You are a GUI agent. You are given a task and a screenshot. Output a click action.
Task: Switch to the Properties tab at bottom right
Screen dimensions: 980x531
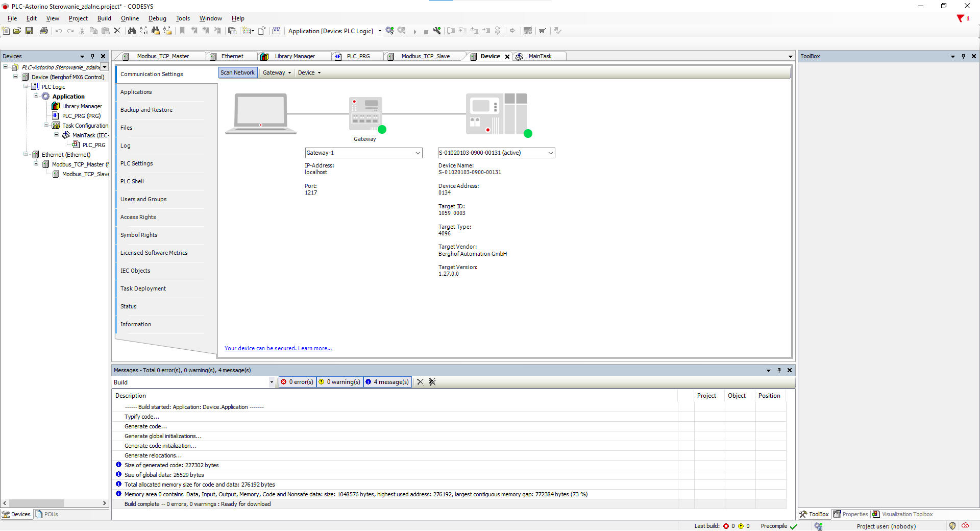[850, 514]
